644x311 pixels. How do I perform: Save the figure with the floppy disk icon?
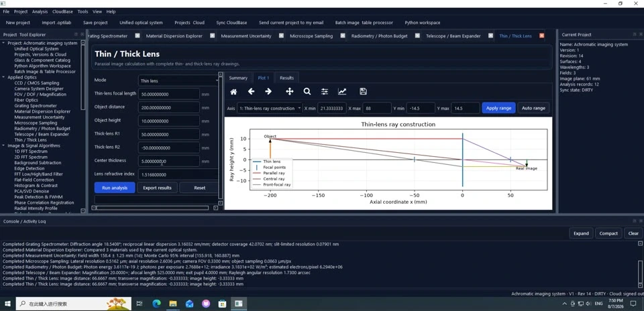pos(363,92)
